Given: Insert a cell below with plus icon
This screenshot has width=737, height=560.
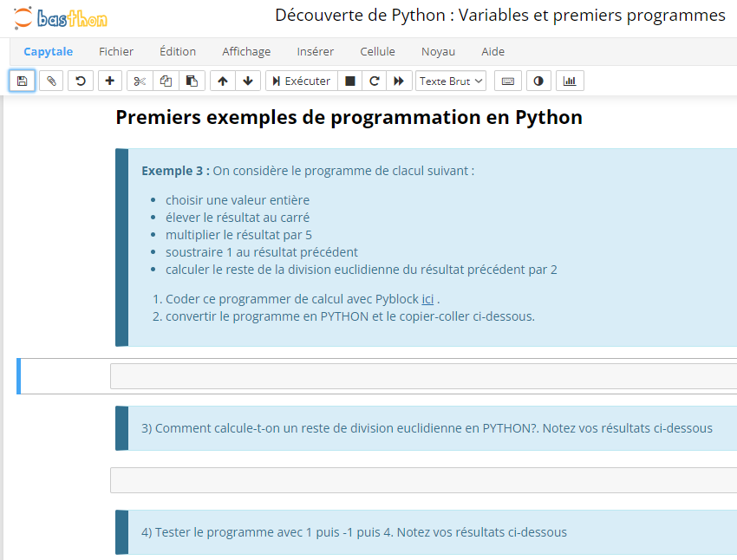Looking at the screenshot, I should click(110, 81).
